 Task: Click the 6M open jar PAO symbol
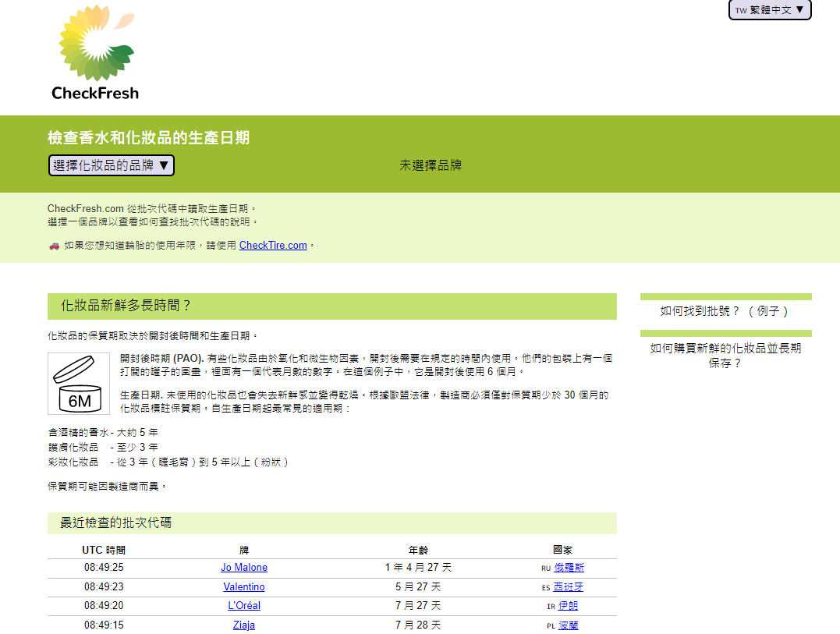pyautogui.click(x=76, y=382)
